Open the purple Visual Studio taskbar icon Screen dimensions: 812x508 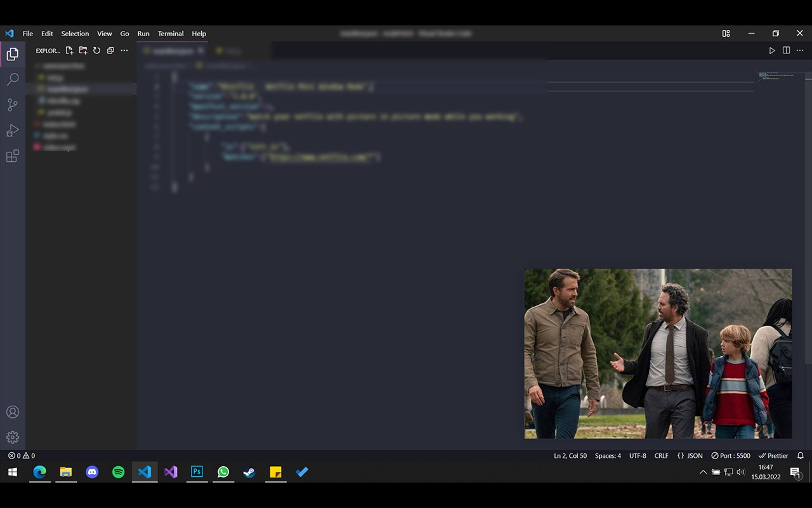tap(171, 472)
